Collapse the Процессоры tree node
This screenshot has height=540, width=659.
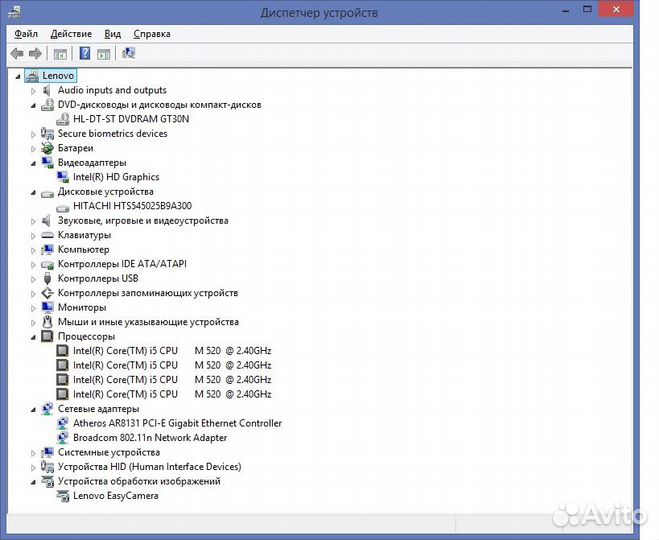[33, 337]
